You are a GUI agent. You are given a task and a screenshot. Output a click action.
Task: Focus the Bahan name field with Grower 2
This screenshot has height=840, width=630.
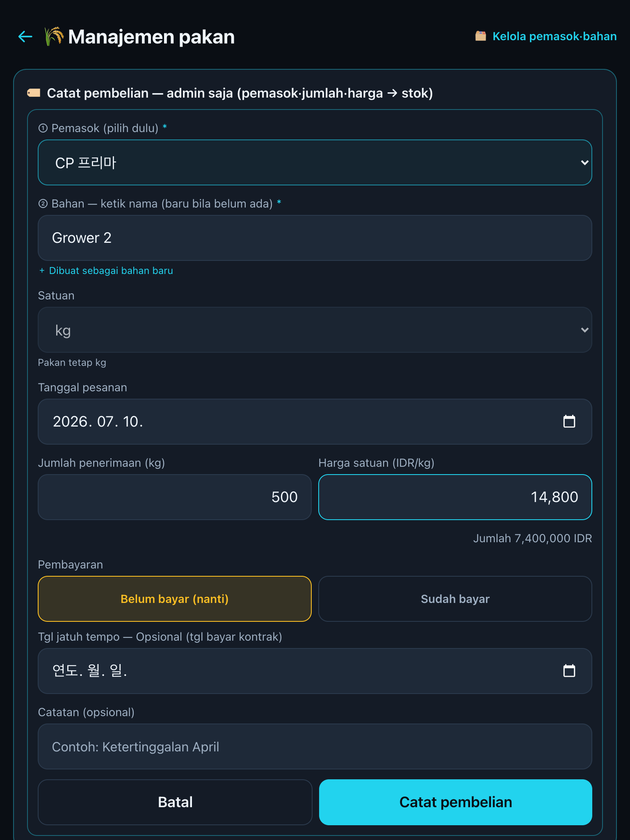pos(315,238)
